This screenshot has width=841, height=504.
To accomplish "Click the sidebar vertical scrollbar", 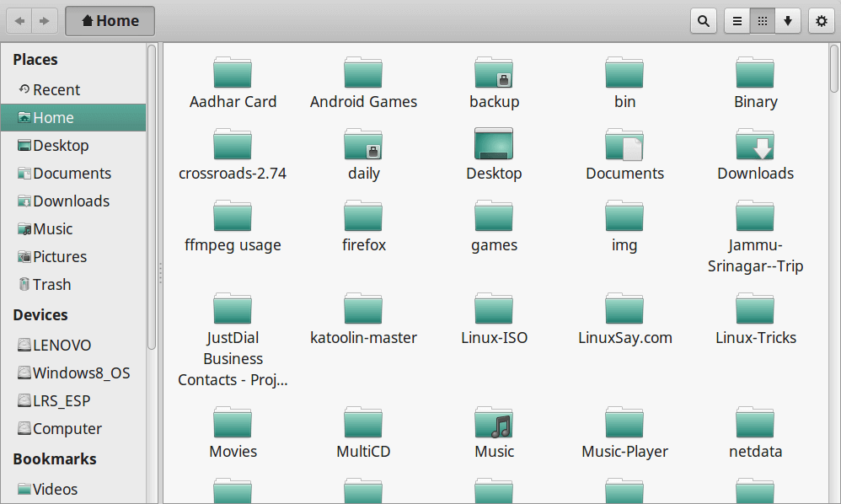I will pos(152,197).
